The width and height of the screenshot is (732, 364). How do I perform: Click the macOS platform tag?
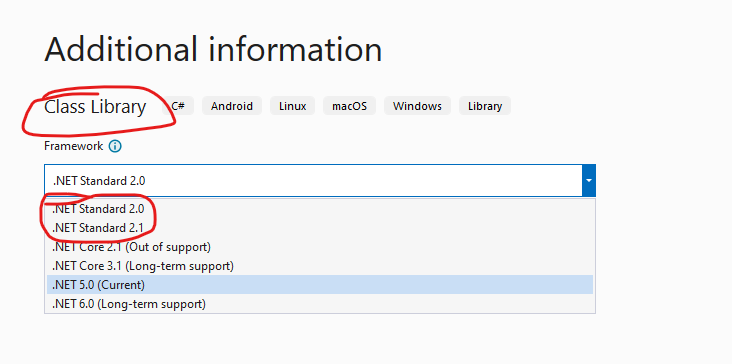click(x=349, y=106)
